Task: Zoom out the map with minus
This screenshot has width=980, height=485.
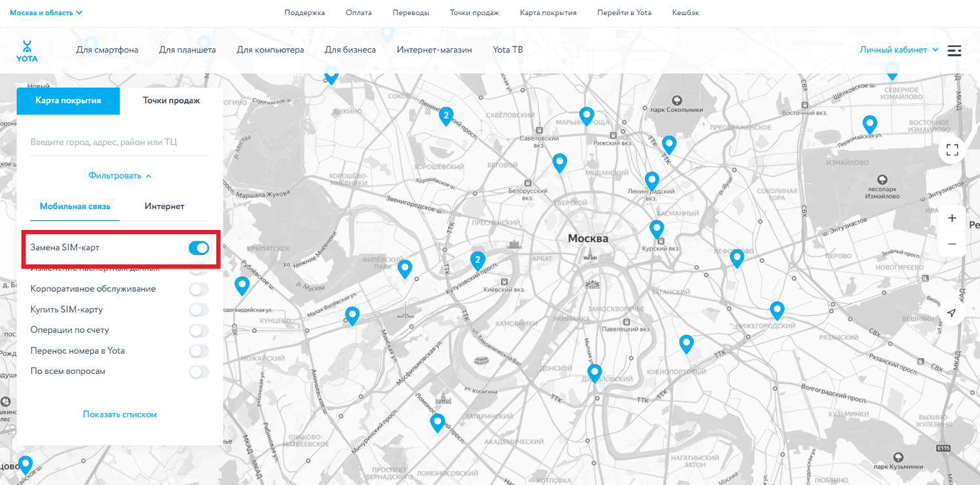Action: [x=952, y=244]
